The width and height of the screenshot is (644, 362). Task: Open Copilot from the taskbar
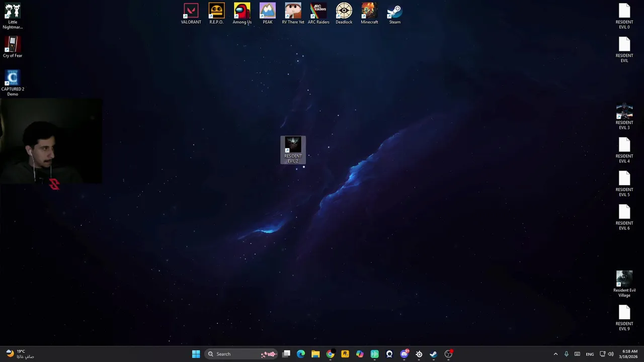[360, 354]
